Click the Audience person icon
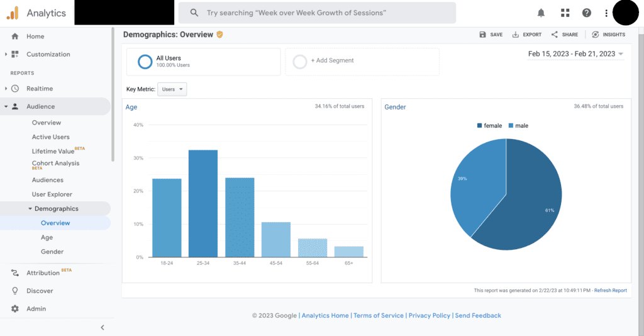This screenshot has height=336, width=644. (15, 106)
